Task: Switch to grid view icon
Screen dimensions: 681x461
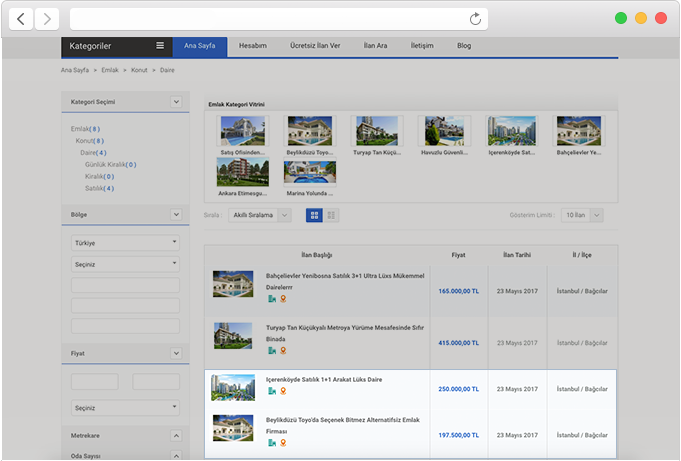Action: (x=314, y=215)
